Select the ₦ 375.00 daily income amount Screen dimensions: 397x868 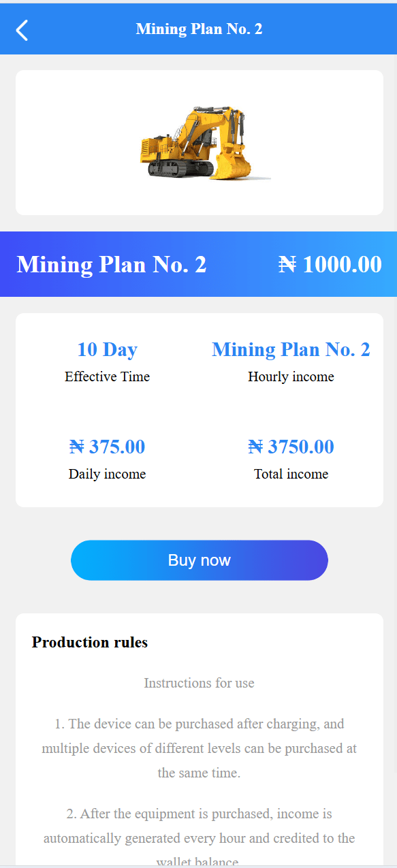pos(107,447)
